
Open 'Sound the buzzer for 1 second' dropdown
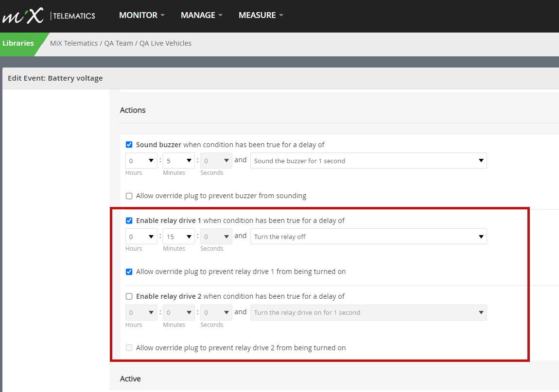368,161
